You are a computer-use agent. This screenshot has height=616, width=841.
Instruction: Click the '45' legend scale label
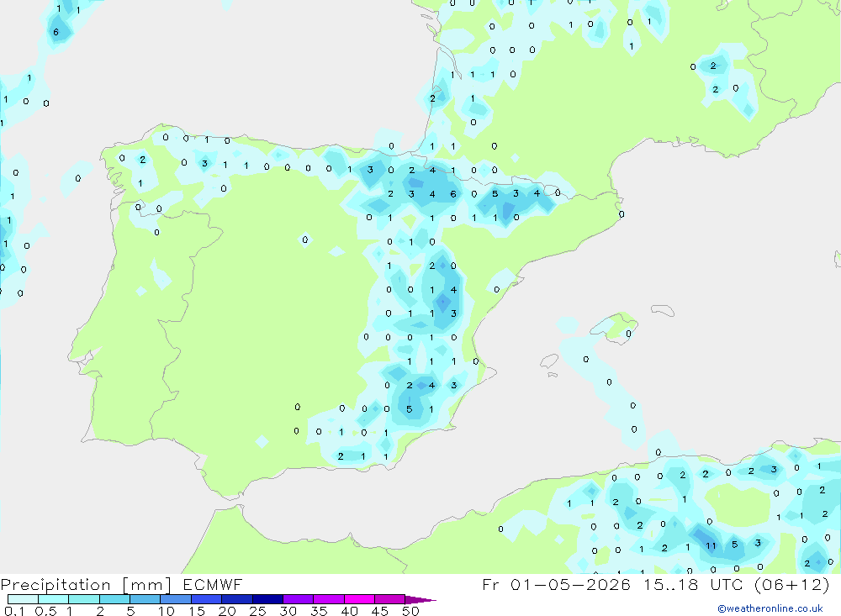tap(380, 611)
